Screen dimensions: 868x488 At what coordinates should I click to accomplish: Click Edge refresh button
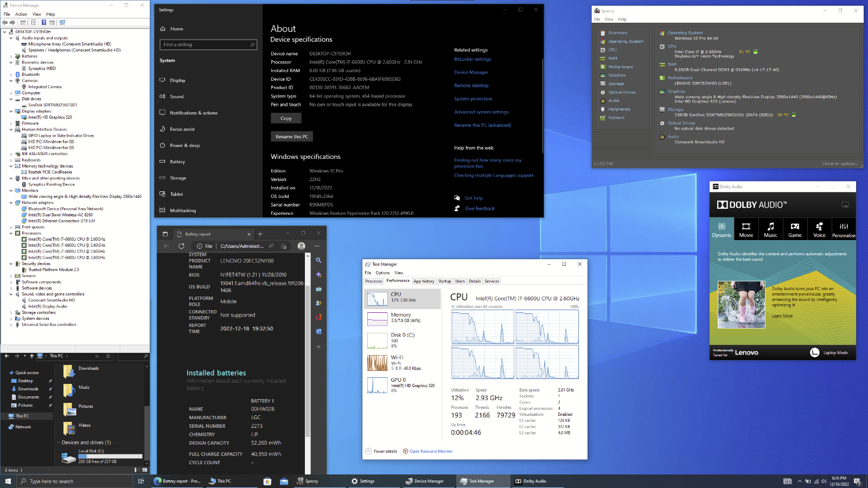pos(181,246)
